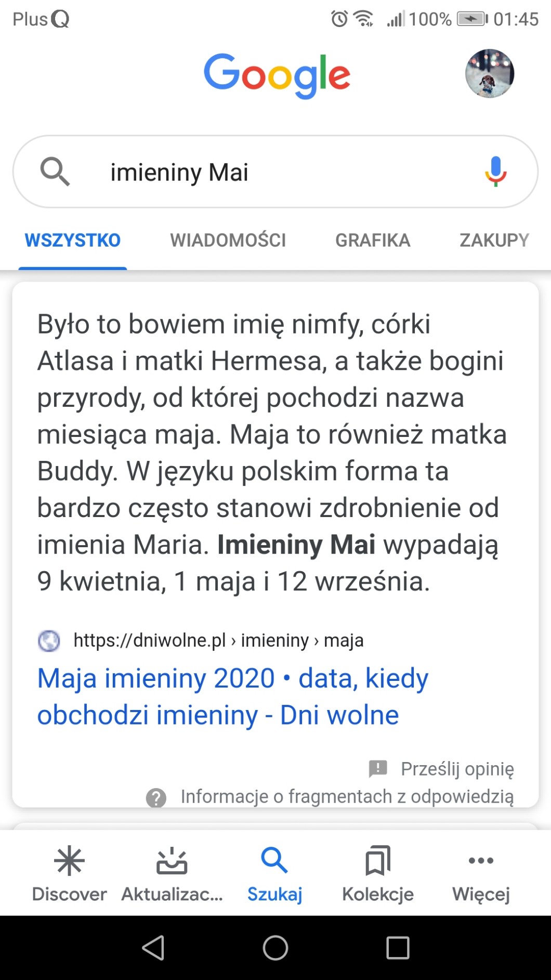Tap the magnifying glass search icon
This screenshot has width=551, height=980.
pos(55,172)
